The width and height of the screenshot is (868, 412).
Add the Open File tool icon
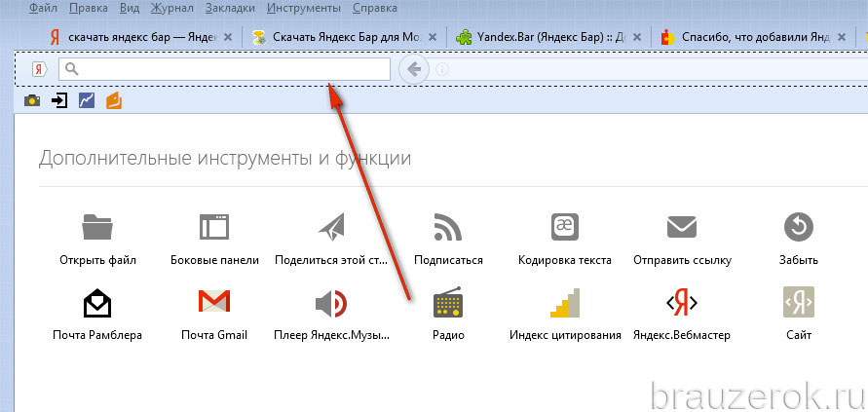click(97, 227)
